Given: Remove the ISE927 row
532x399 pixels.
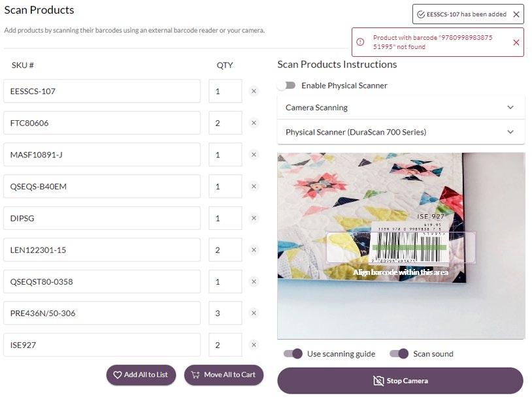Looking at the screenshot, I should coord(254,345).
